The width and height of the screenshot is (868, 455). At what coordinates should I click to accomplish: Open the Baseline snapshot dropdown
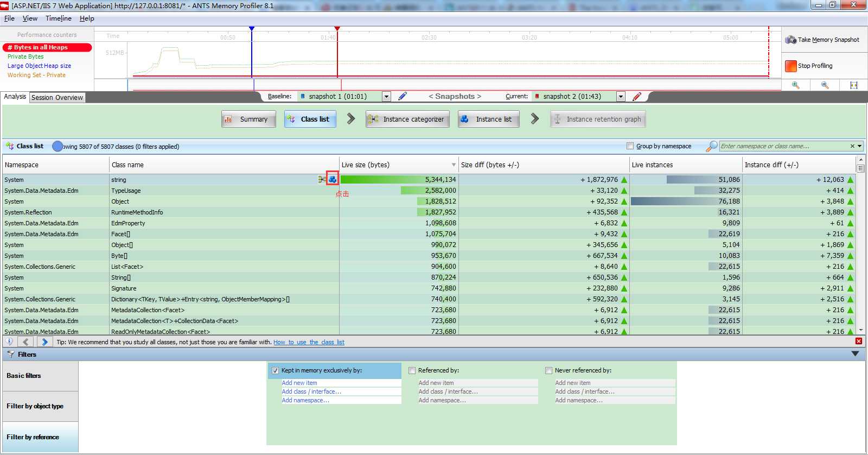(386, 96)
